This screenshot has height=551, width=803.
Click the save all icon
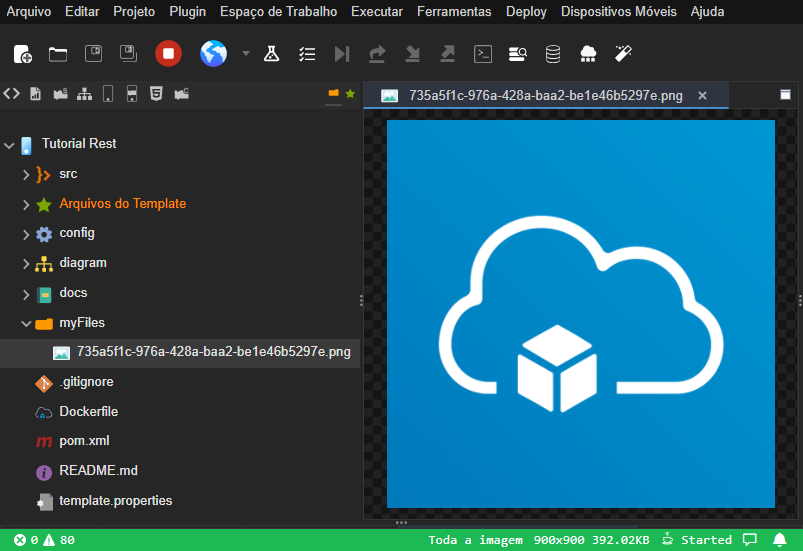[128, 54]
